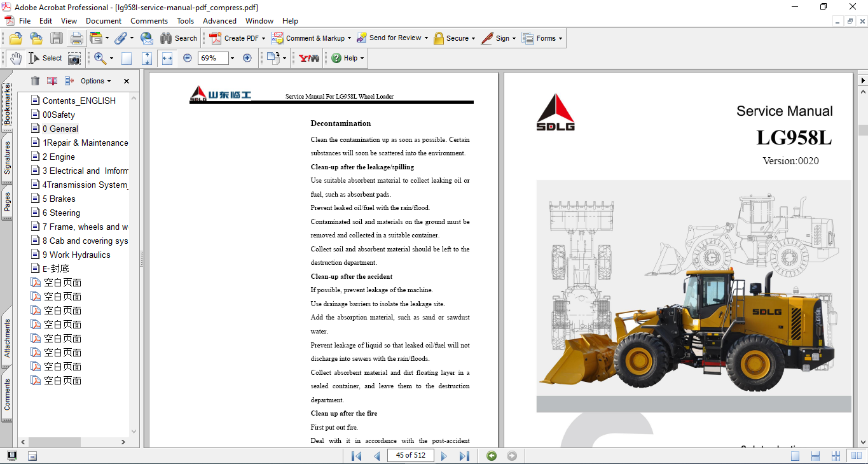Open the zoom percentage dropdown arrow
Image resolution: width=868 pixels, height=464 pixels.
[x=232, y=58]
